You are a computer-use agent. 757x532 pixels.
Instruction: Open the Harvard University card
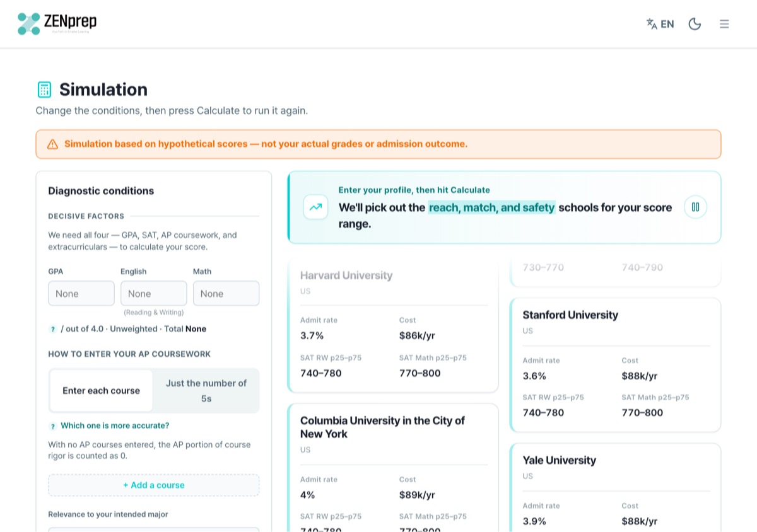point(392,325)
